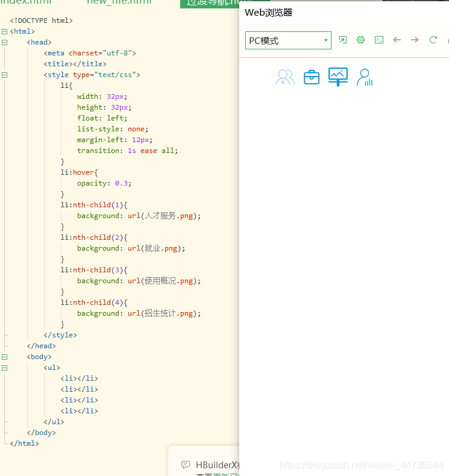This screenshot has height=476, width=449.
Task: Collapse the <html> tag fold marker
Action: [x=5, y=31]
